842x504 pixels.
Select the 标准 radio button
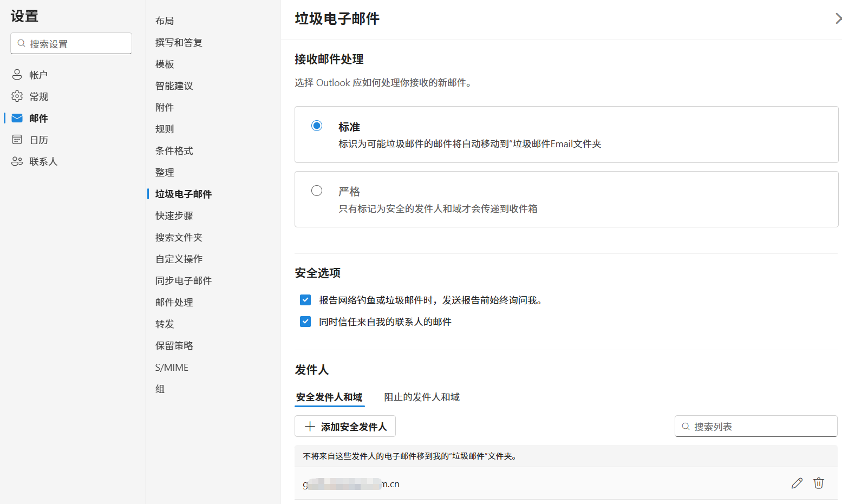(317, 126)
